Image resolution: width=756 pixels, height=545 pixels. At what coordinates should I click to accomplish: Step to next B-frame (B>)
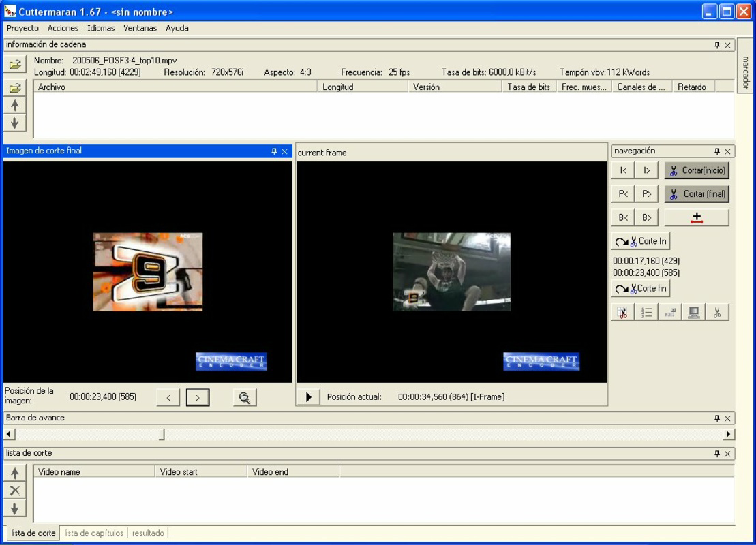(646, 217)
